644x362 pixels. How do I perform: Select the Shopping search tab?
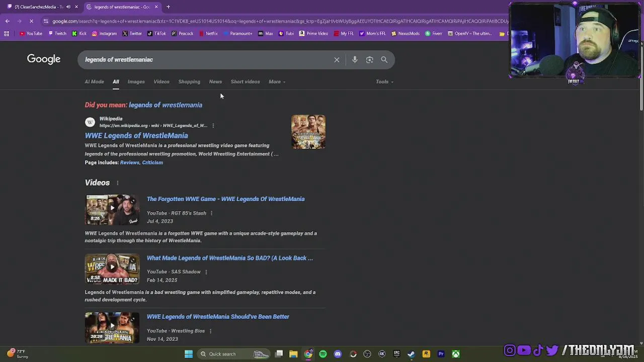tap(189, 82)
